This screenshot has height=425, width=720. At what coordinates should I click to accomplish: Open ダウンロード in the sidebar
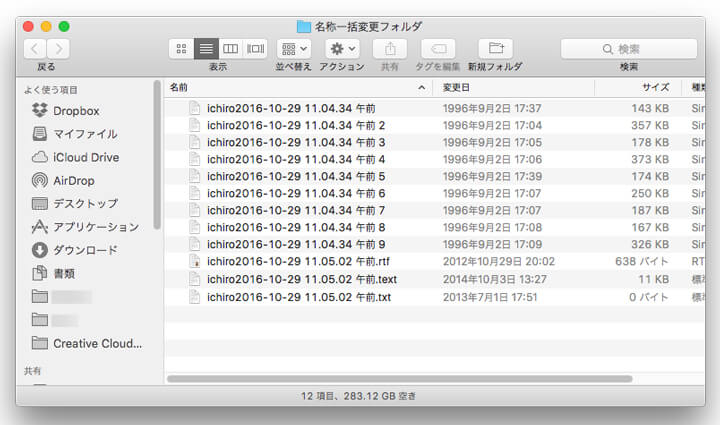coord(75,250)
